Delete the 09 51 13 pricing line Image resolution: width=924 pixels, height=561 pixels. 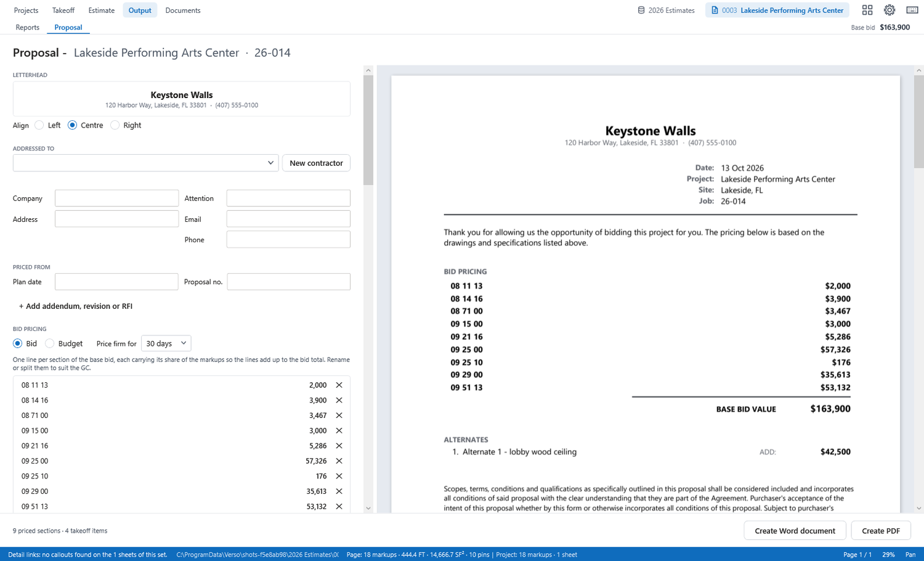339,507
